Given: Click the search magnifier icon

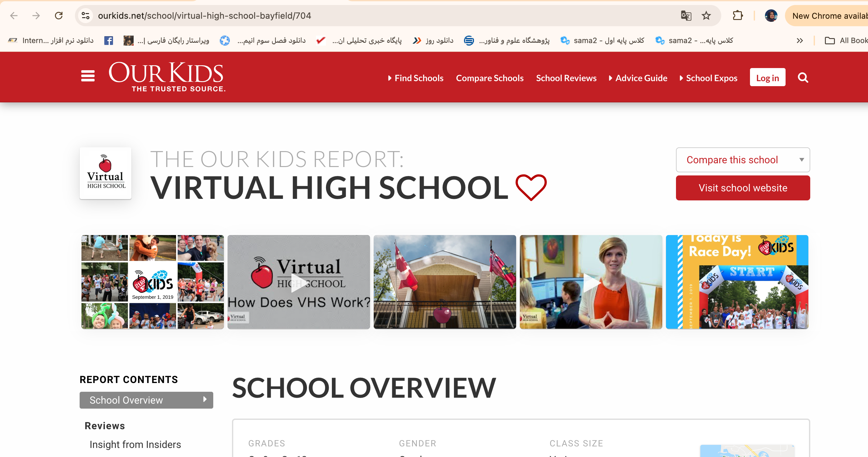Looking at the screenshot, I should (x=803, y=78).
